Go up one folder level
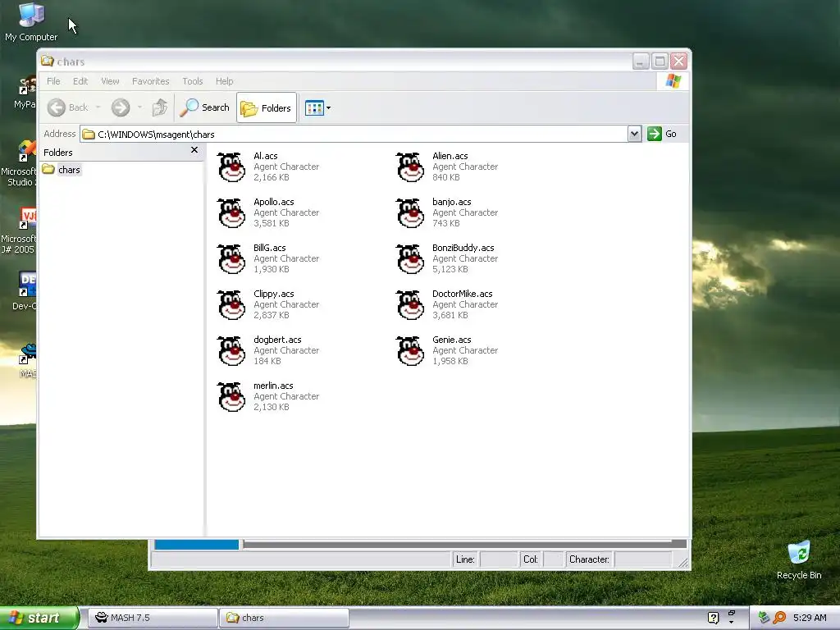Viewport: 840px width, 630px height. click(x=160, y=107)
